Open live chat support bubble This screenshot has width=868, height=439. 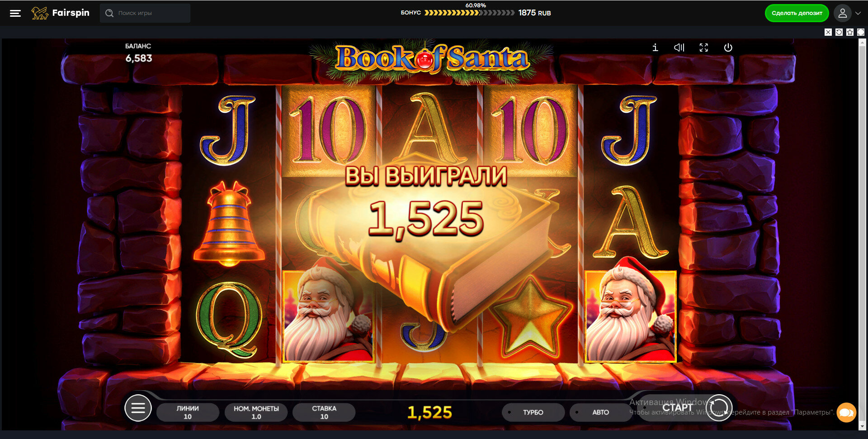pyautogui.click(x=846, y=412)
